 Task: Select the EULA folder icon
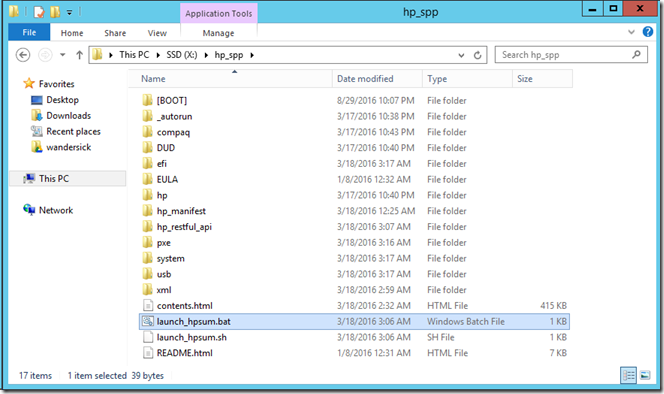click(147, 179)
